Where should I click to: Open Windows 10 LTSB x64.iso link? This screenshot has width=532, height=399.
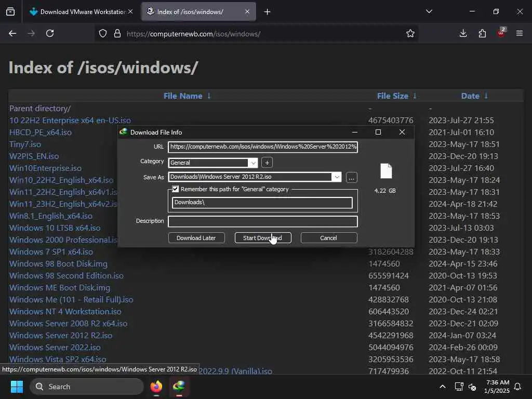[55, 228]
